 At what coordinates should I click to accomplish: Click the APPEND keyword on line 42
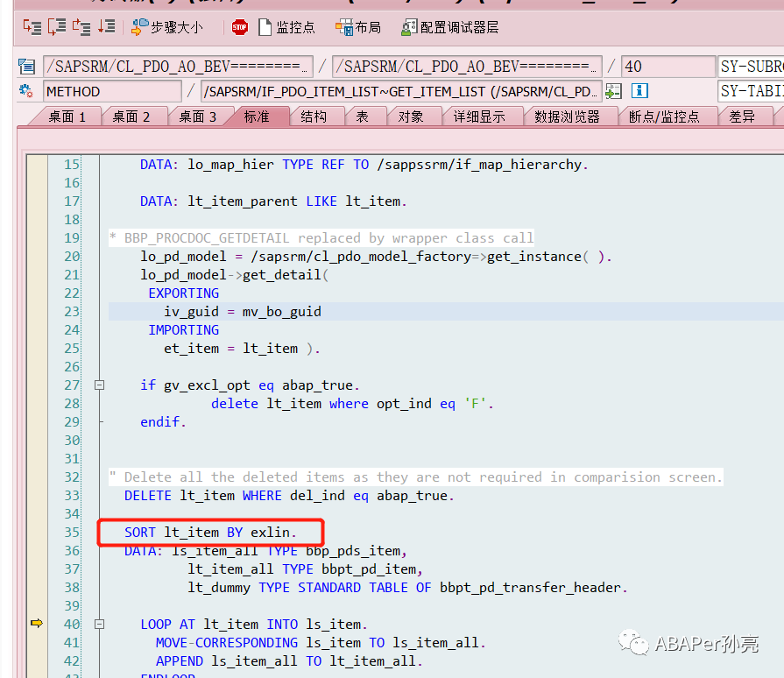pos(179,661)
